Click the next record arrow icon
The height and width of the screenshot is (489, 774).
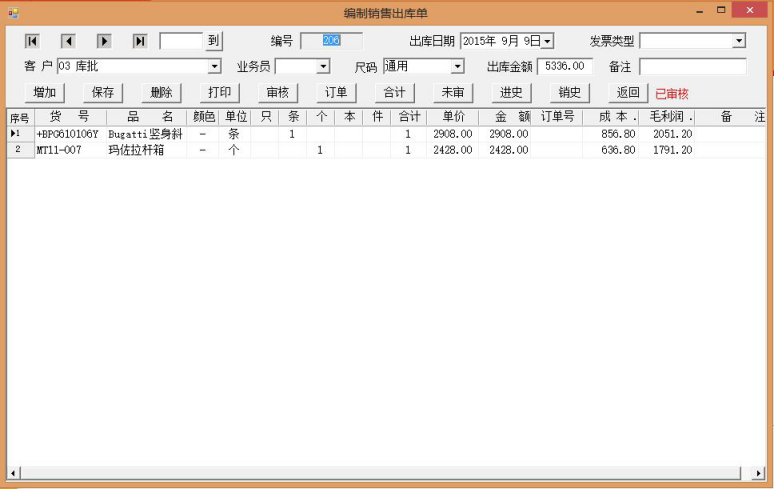click(104, 41)
